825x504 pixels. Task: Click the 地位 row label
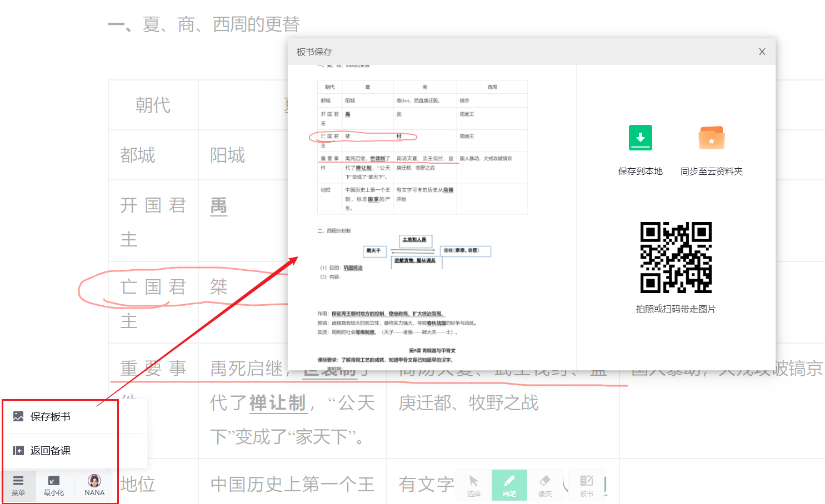pos(138,485)
